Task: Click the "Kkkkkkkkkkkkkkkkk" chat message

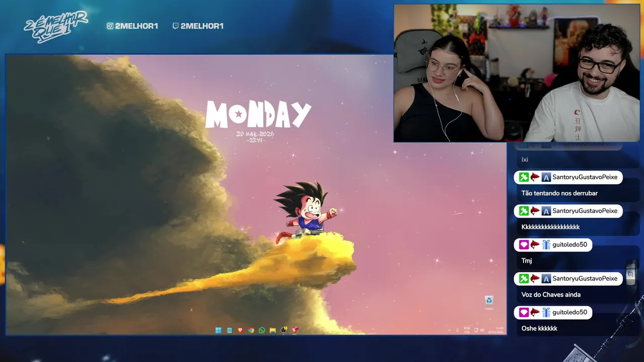Action: pos(550,227)
